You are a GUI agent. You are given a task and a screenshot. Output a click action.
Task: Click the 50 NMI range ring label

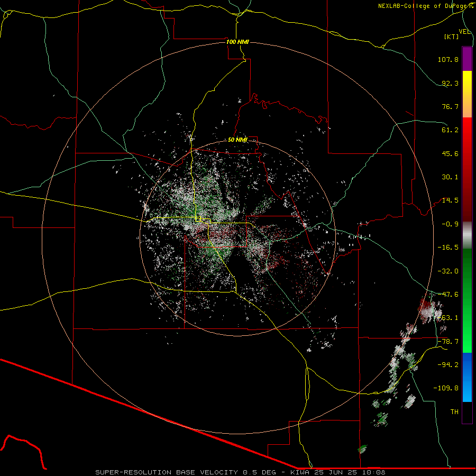point(237,140)
